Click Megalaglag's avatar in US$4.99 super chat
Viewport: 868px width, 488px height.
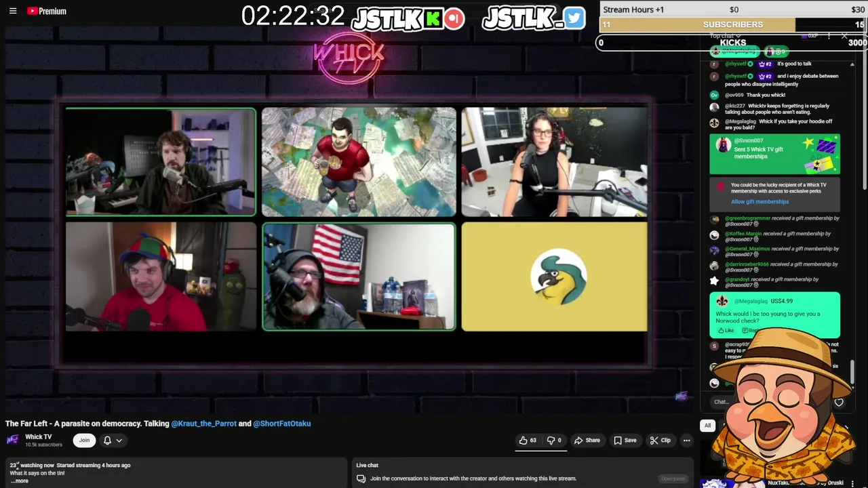[722, 301]
